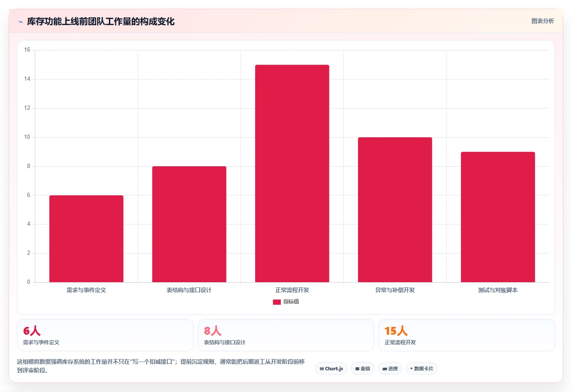Open the 6人 需求与事件定义 card

click(x=105, y=335)
